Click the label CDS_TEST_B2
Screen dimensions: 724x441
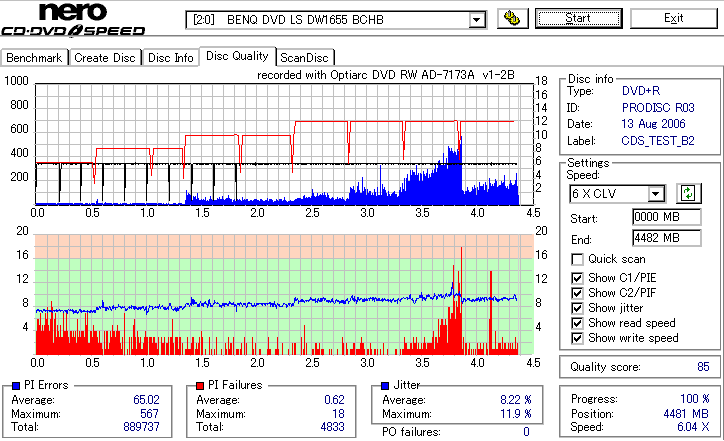(658, 140)
